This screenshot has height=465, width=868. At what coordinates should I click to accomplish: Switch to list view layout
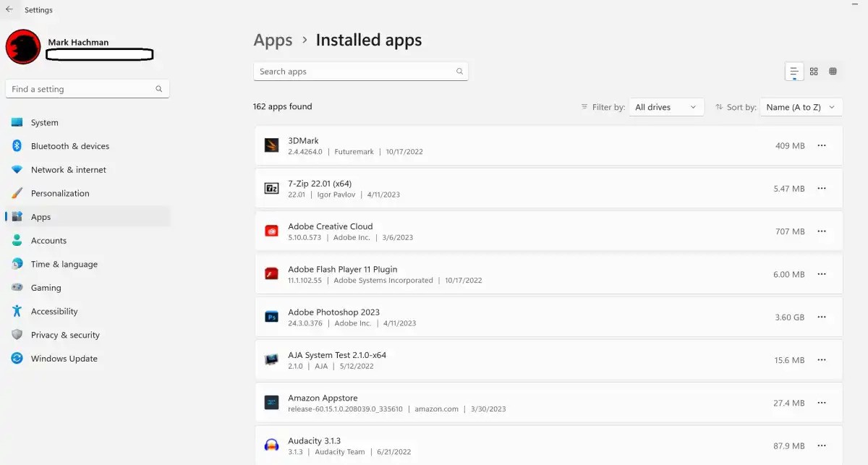(794, 71)
